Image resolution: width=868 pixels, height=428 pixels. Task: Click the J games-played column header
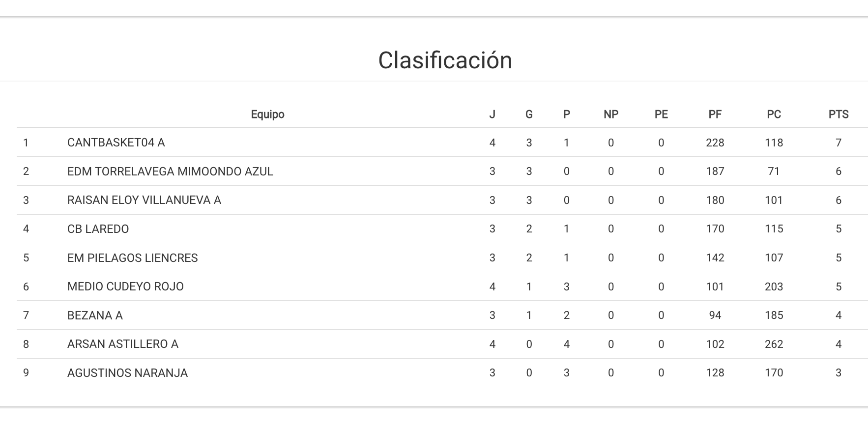coord(492,114)
